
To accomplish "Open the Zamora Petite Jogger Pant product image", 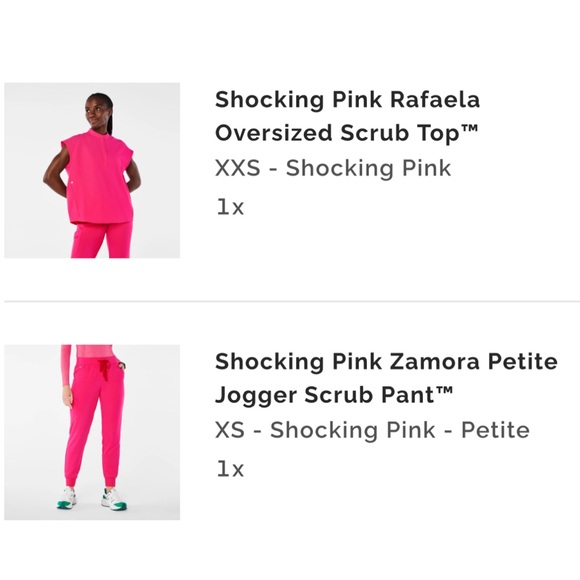I will pyautogui.click(x=92, y=432).
